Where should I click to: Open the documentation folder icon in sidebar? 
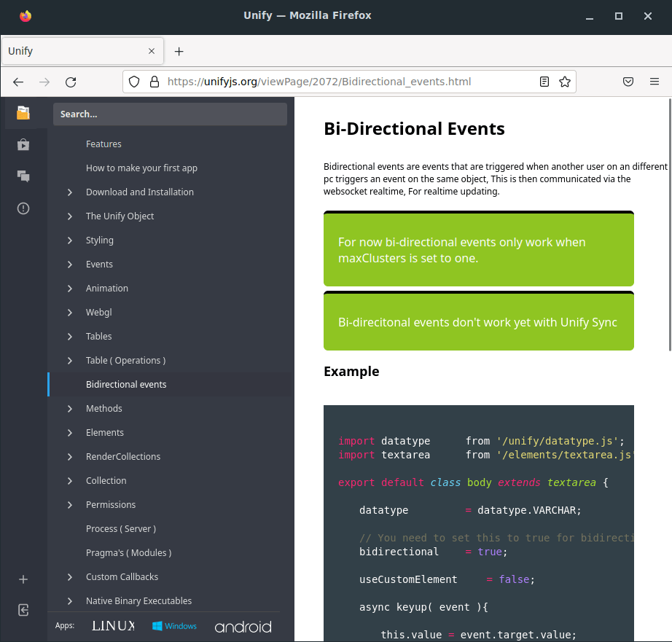tap(23, 113)
